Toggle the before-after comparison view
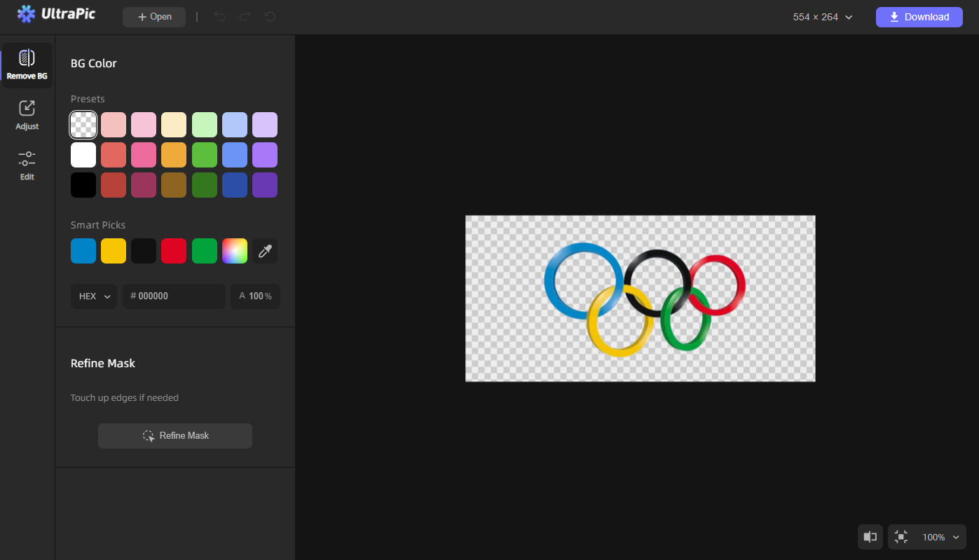 pyautogui.click(x=870, y=537)
